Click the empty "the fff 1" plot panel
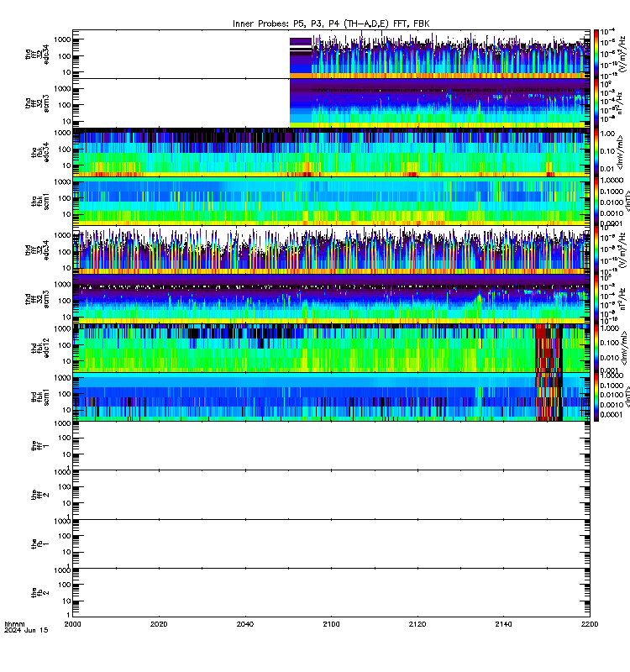This screenshot has width=630, height=672. coord(331,446)
